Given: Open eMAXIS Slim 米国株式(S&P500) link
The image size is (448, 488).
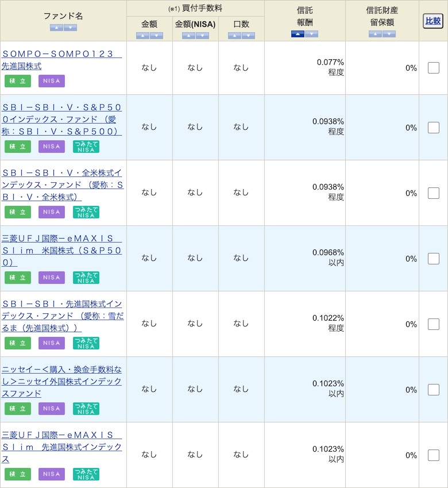Looking at the screenshot, I should (x=61, y=251).
